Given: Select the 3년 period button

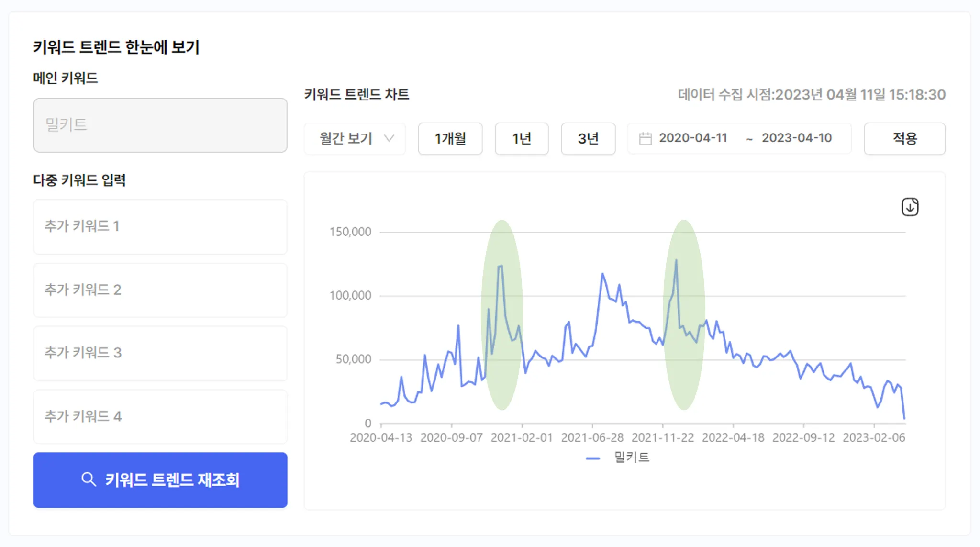Looking at the screenshot, I should pyautogui.click(x=588, y=139).
